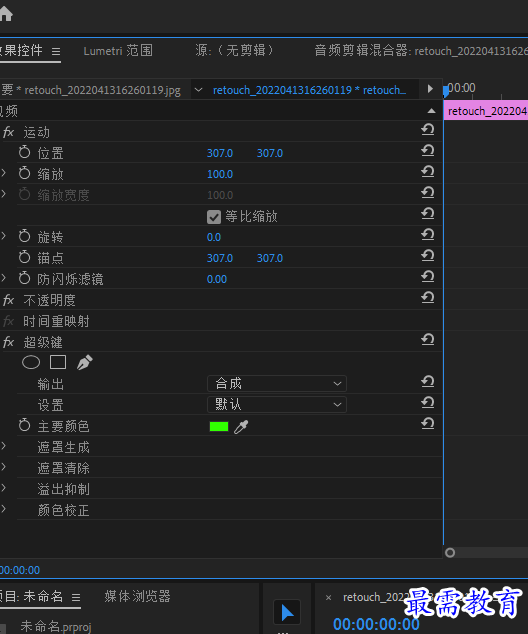
Task: Switch to the 媒体浏览器 tab
Action: pos(137,596)
